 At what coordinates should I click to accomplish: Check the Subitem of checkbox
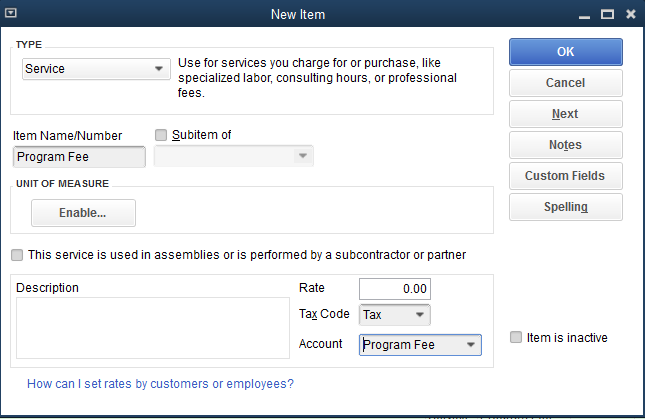(160, 135)
